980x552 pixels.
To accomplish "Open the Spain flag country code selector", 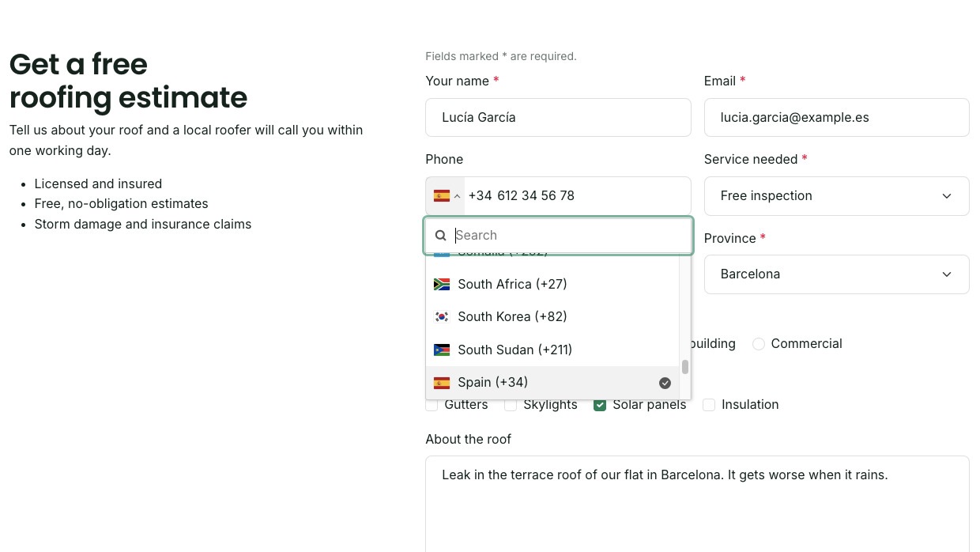I will (x=446, y=195).
